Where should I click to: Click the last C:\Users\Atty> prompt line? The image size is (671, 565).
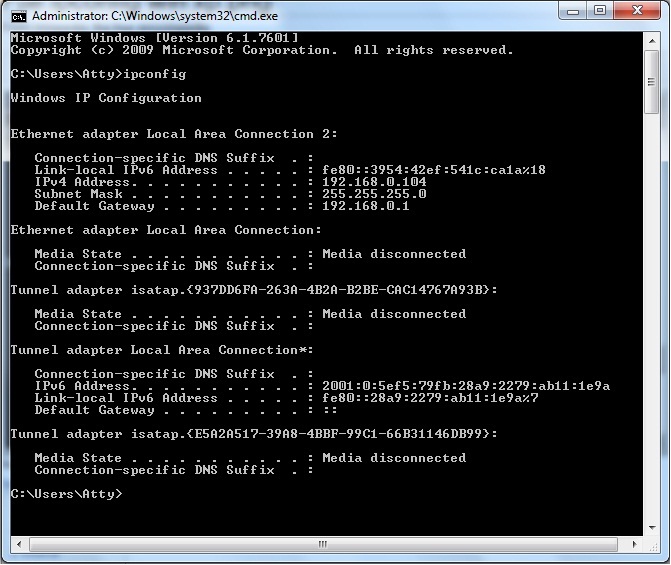click(x=66, y=494)
